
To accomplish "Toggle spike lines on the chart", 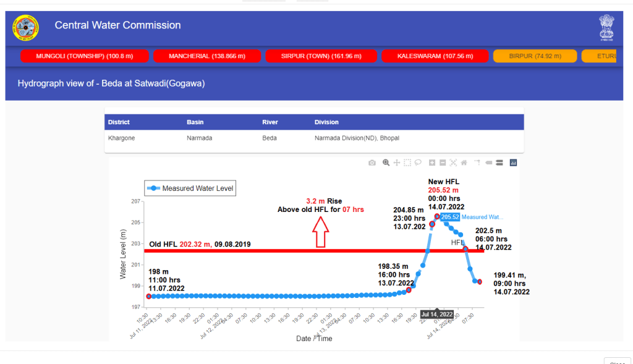I will [477, 163].
